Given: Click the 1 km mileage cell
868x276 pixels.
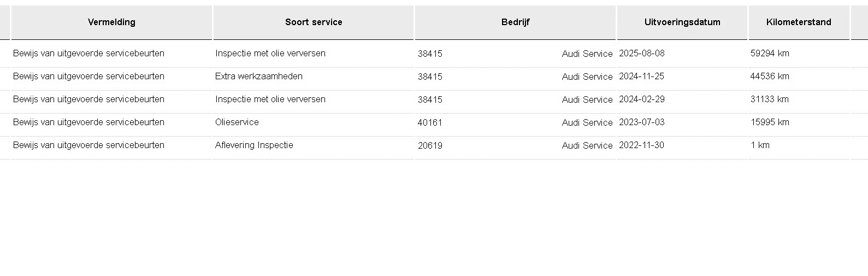Looking at the screenshot, I should [760, 145].
